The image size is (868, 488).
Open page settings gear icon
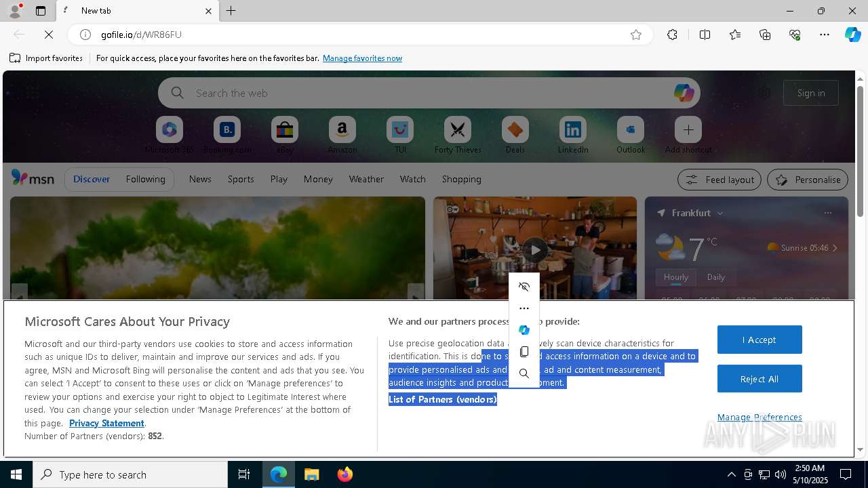click(764, 93)
